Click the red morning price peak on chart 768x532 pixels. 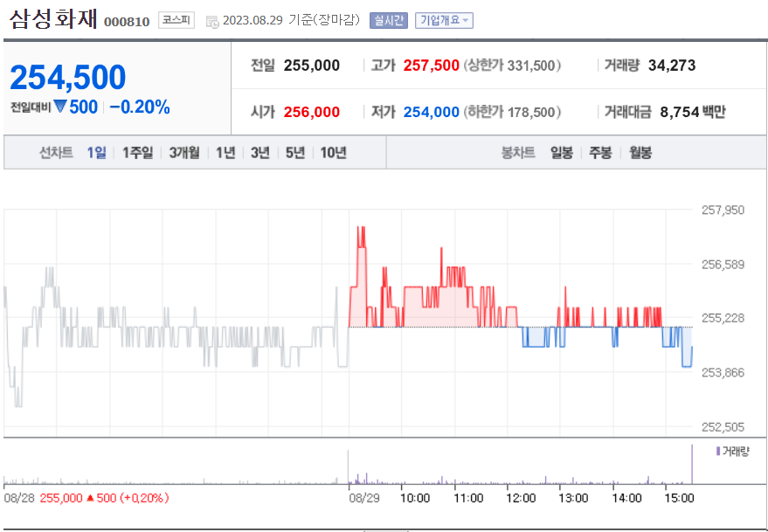tap(362, 238)
